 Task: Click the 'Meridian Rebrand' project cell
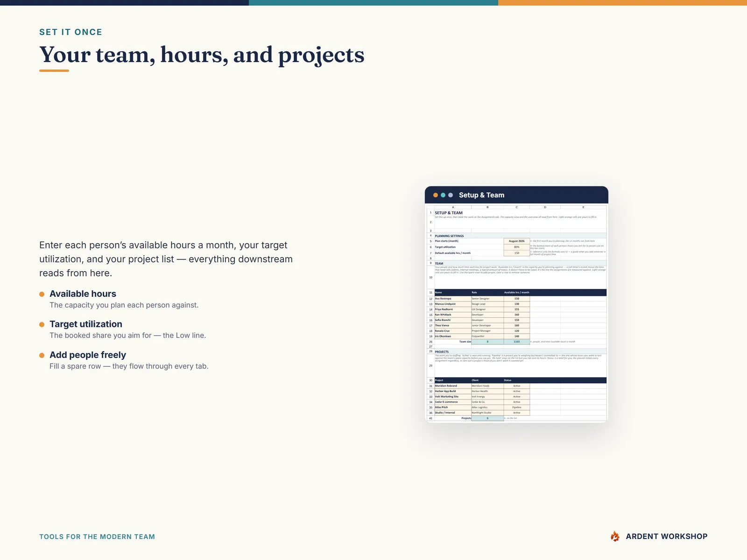point(453,386)
